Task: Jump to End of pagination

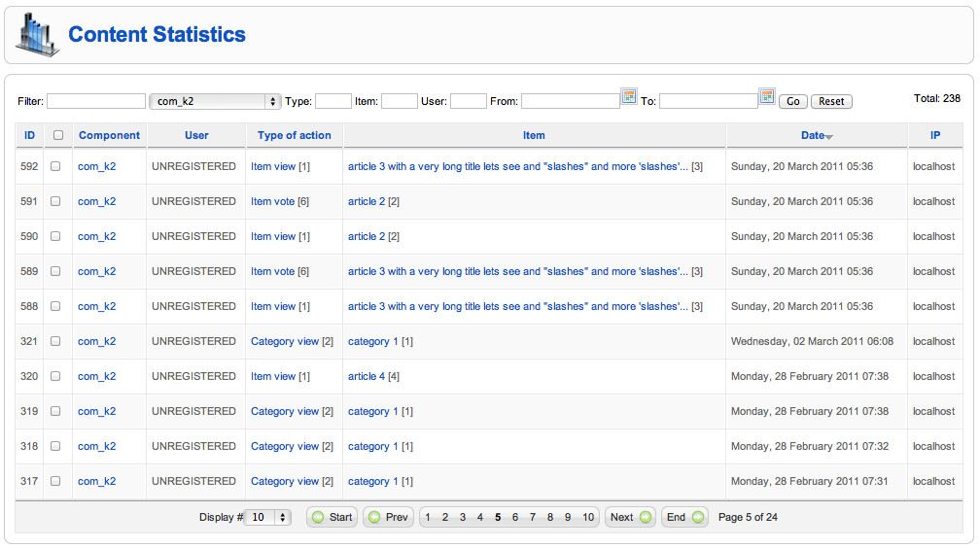Action: pos(685,517)
